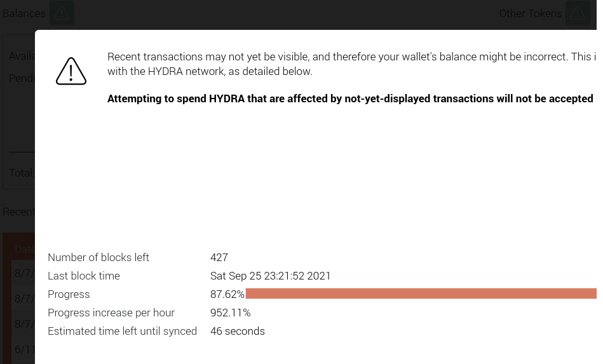Click the Estimated time left until synced label
This screenshot has height=364, width=603.
[122, 331]
